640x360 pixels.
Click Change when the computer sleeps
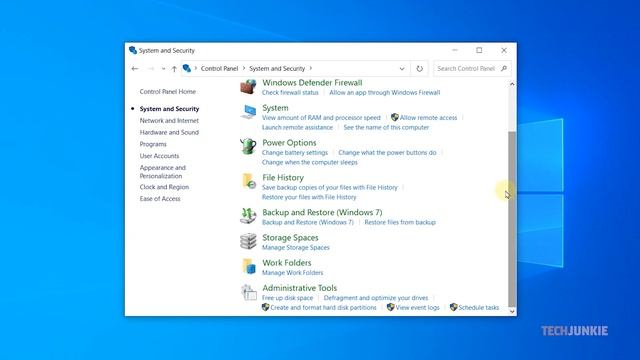click(x=310, y=162)
